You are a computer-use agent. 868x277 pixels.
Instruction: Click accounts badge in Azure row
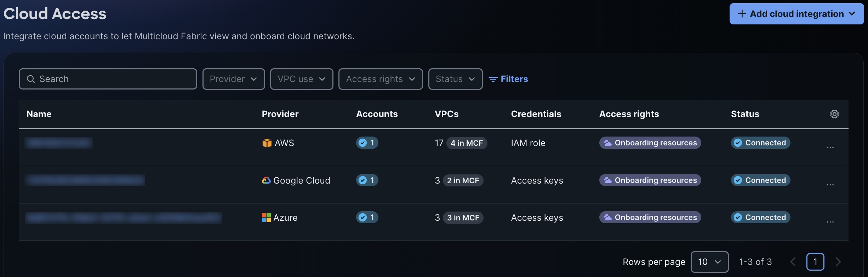pos(367,217)
